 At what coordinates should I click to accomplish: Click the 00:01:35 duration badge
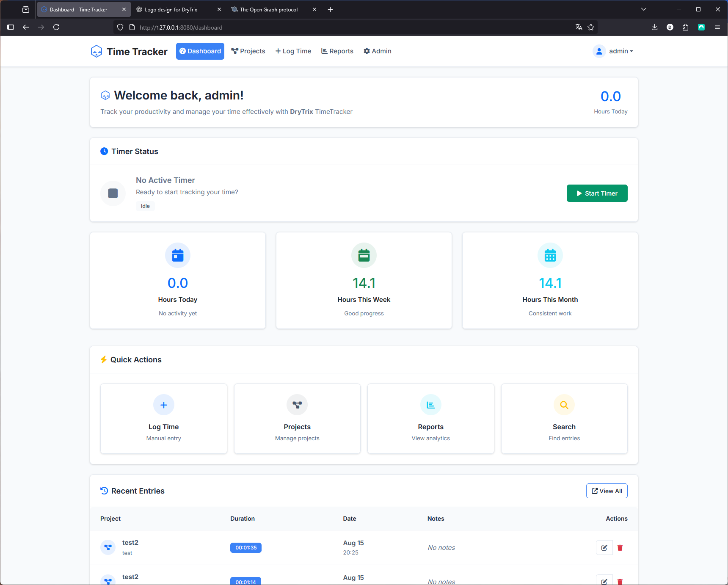246,547
